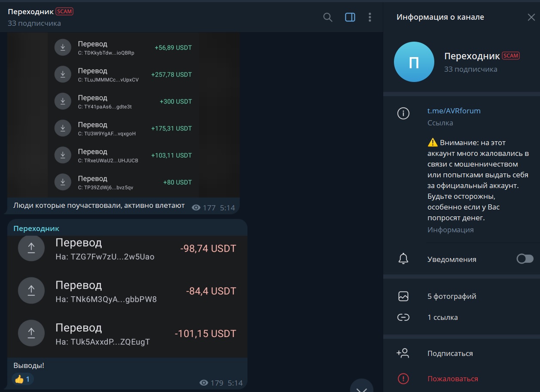Click the Выводы! caption text
The height and width of the screenshot is (392, 540).
29,366
